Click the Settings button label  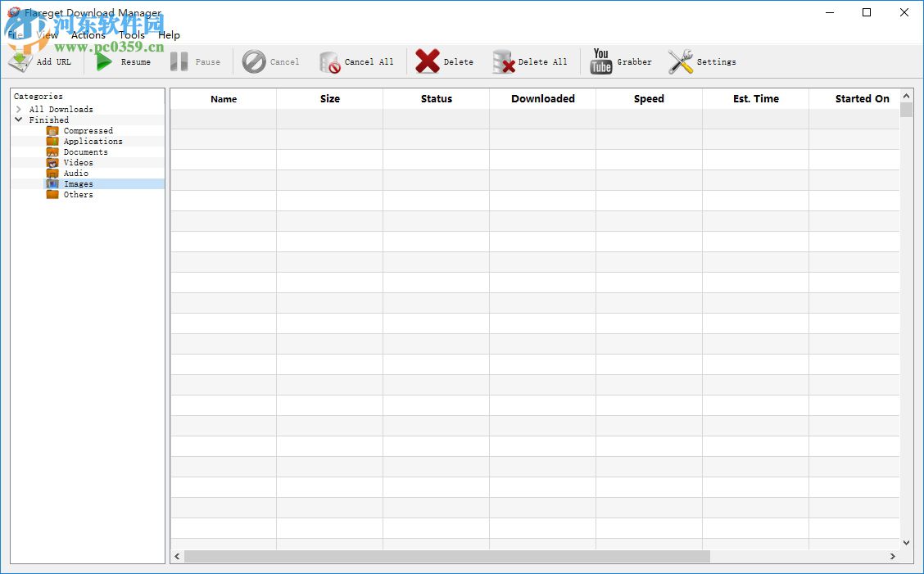[717, 62]
